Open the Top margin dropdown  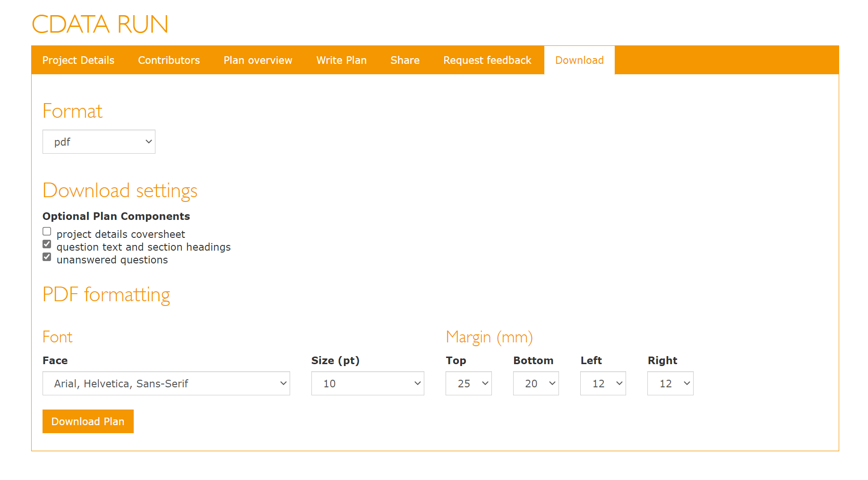point(468,384)
